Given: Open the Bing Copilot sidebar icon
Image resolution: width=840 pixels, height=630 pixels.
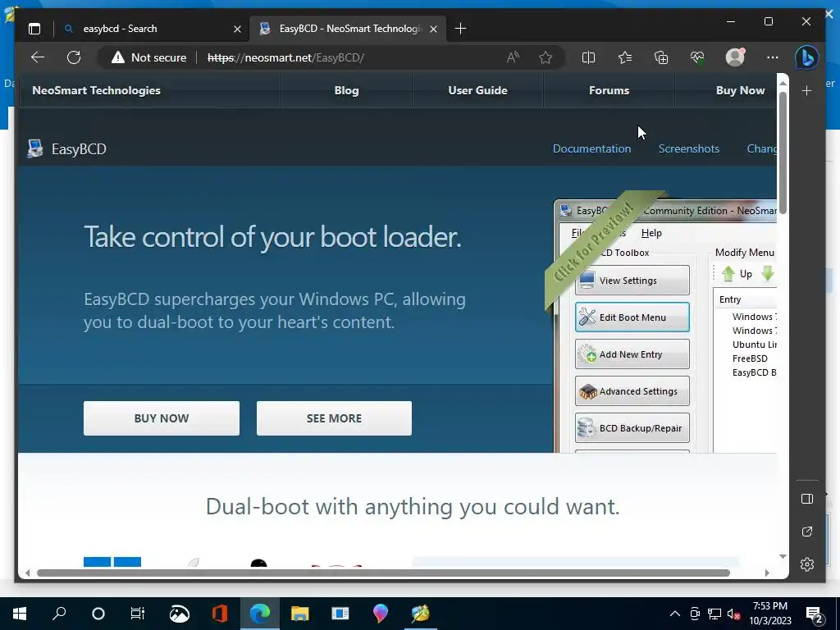Looking at the screenshot, I should 807,57.
